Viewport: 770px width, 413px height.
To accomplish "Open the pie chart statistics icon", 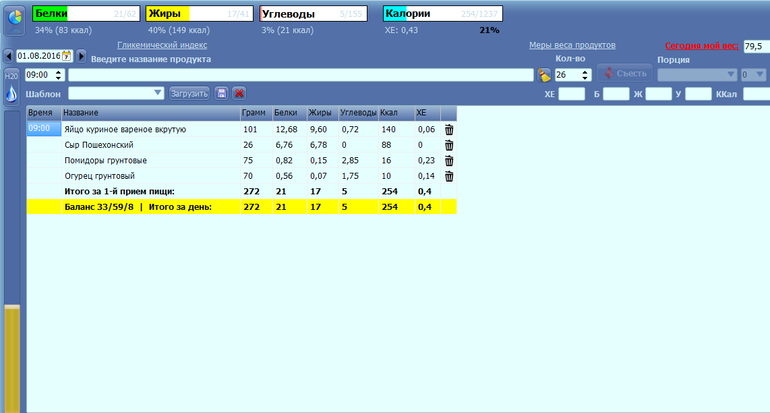I will pyautogui.click(x=14, y=22).
